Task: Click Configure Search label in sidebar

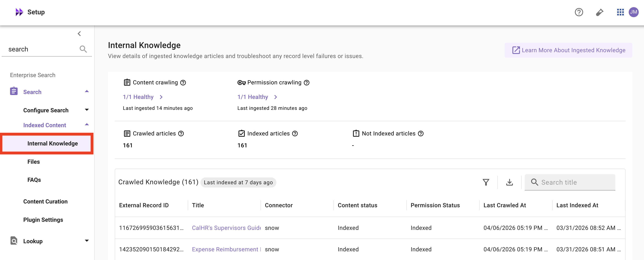Action: click(x=46, y=110)
